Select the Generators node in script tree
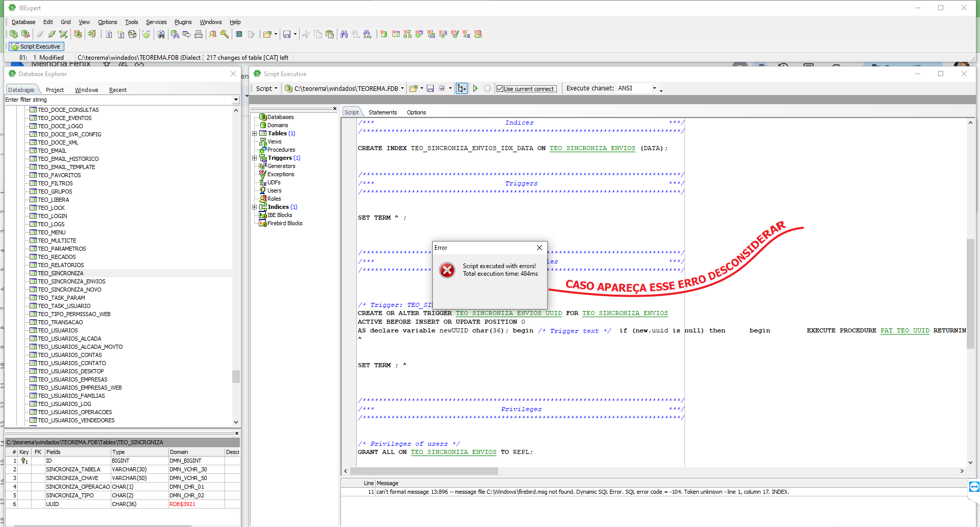Viewport: 980px width, 527px height. (x=281, y=166)
